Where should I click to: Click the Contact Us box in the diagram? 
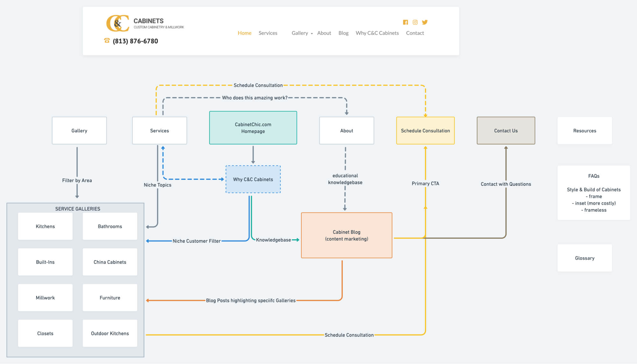pos(506,130)
